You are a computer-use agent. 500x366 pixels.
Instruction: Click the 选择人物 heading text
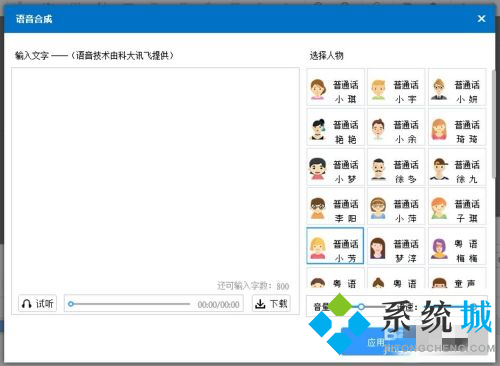pyautogui.click(x=326, y=55)
